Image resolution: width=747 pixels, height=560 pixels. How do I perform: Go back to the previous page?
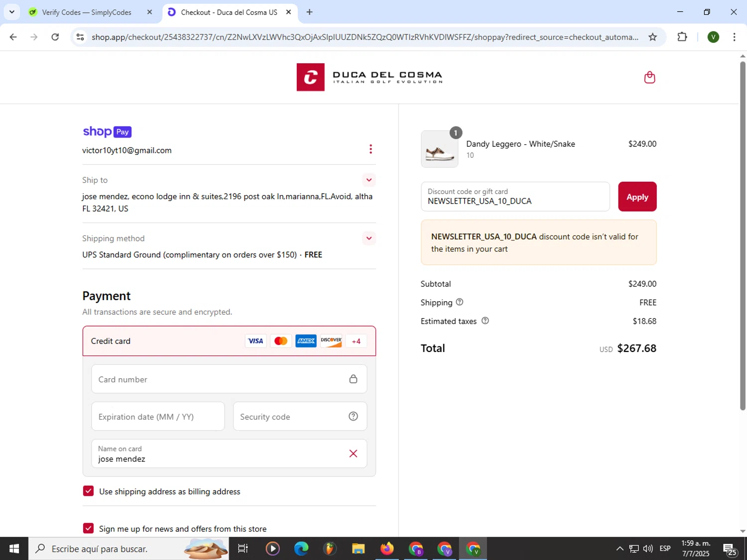point(13,37)
